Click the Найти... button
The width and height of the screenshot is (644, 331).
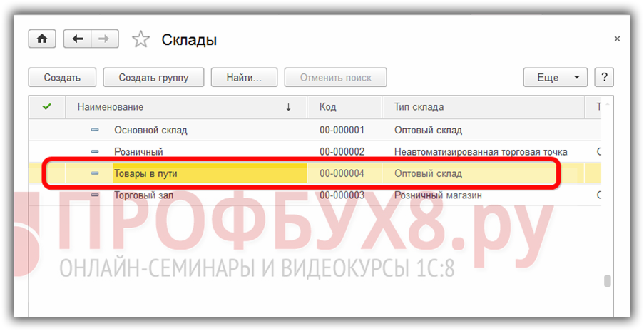pos(245,77)
